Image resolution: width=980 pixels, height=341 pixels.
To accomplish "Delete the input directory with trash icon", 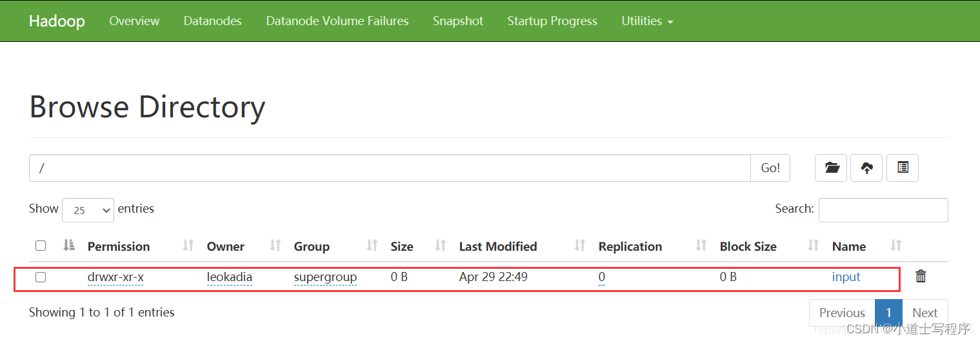I will click(921, 277).
